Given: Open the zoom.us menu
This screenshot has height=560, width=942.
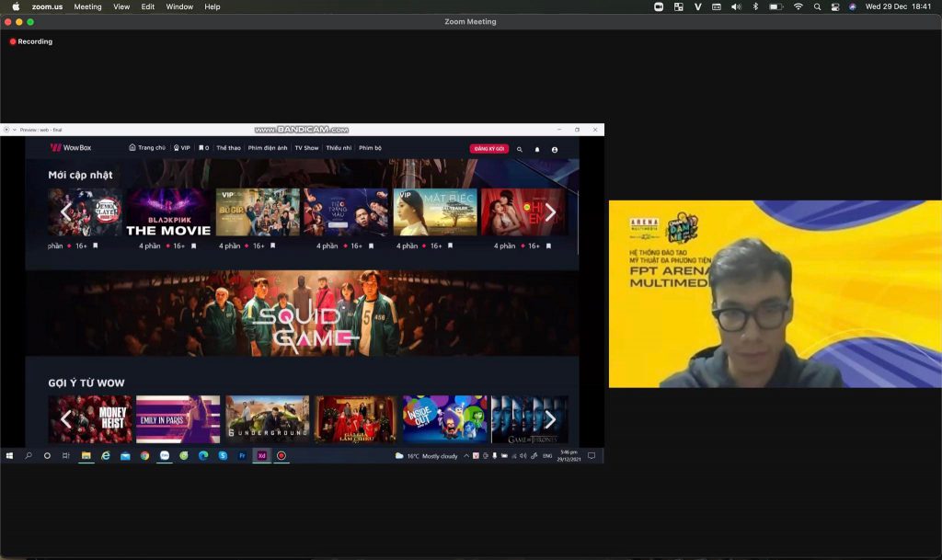Looking at the screenshot, I should 48,6.
